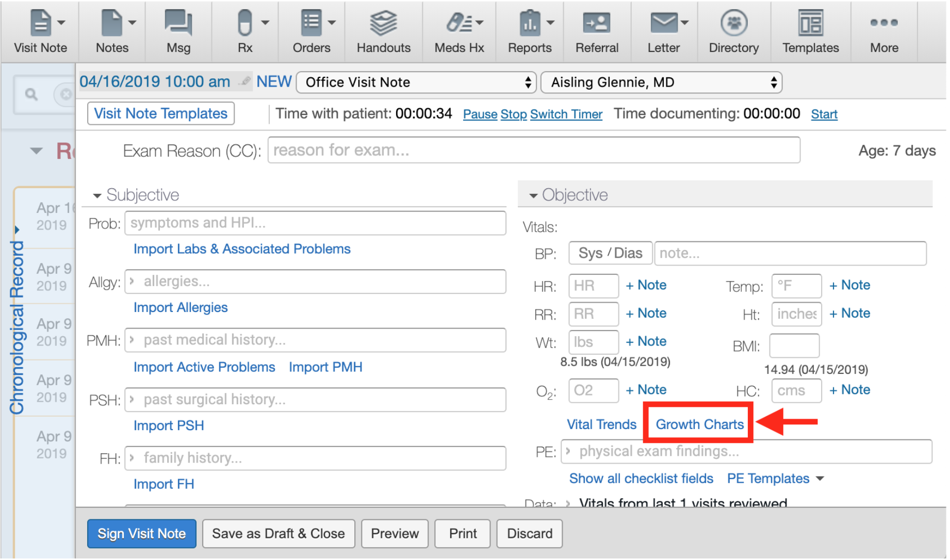Collapse the Objective section
Viewport: 950px width, 560px height.
[533, 195]
